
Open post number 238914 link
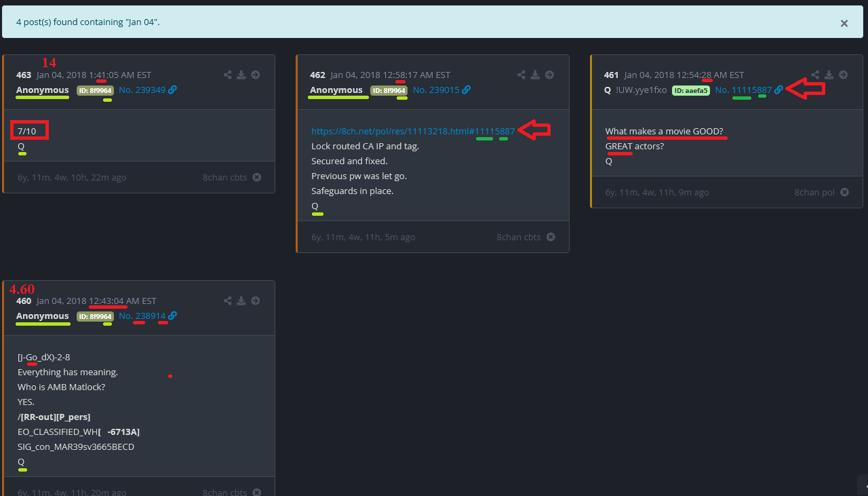tap(142, 316)
